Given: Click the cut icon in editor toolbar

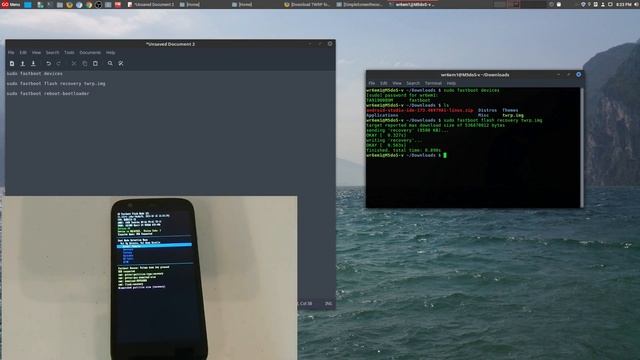Looking at the screenshot, I should 74,64.
